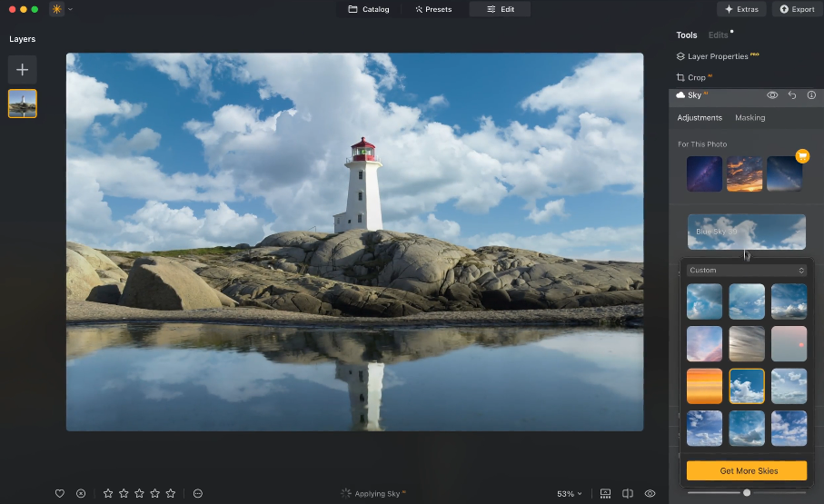Reset the Sky tool with undo arrow
Screen dimensions: 824x504
coord(792,95)
